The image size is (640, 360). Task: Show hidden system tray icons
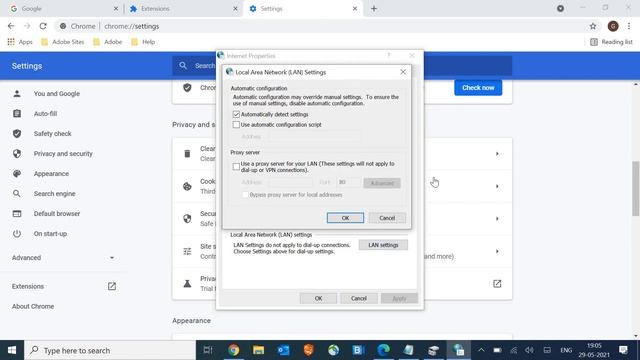pos(481,350)
